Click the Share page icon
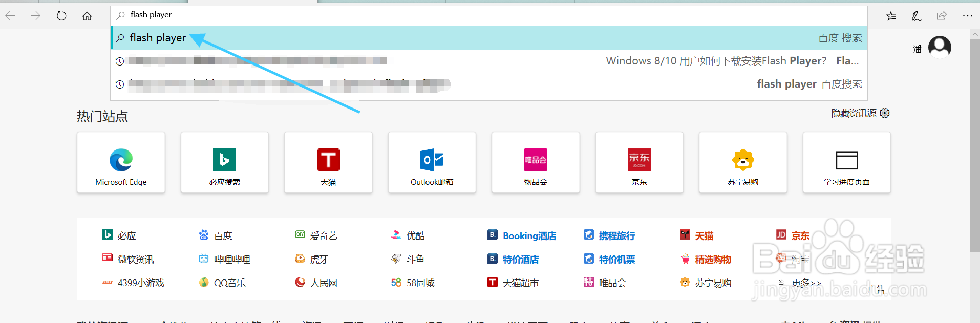 click(942, 16)
